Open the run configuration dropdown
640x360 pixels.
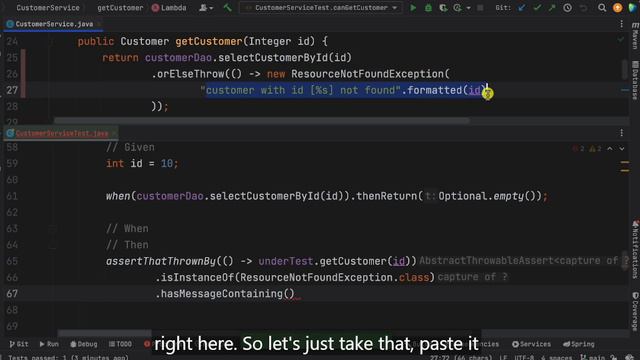321,8
